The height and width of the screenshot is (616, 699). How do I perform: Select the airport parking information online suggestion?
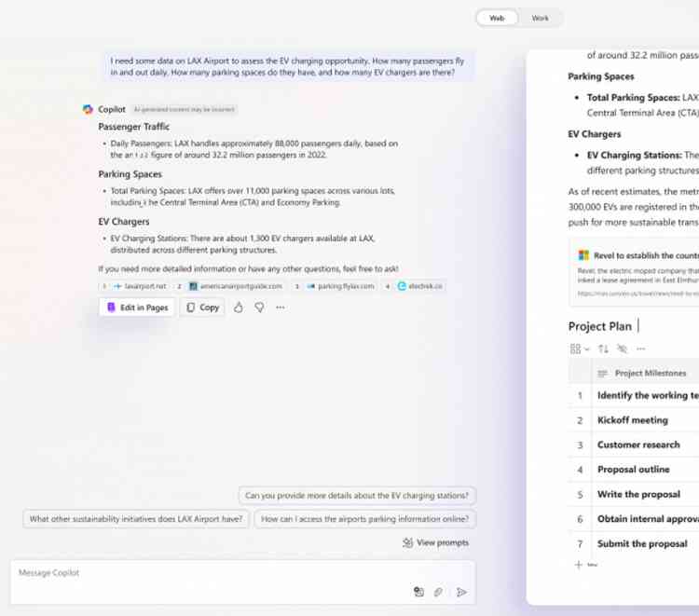coord(364,519)
